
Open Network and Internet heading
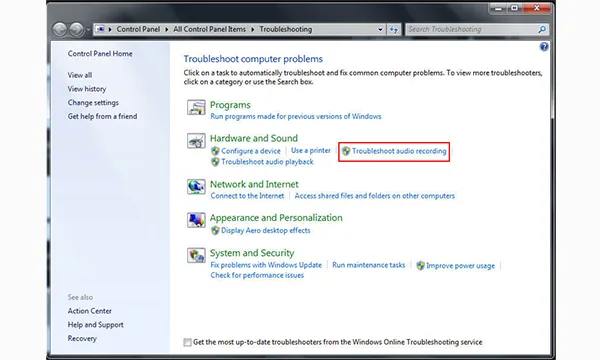tap(254, 184)
